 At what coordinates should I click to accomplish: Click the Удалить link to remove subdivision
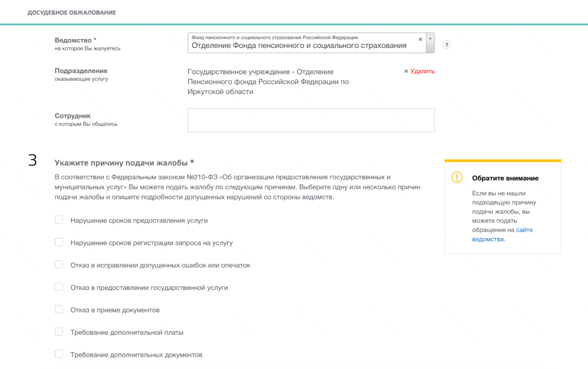[422, 71]
